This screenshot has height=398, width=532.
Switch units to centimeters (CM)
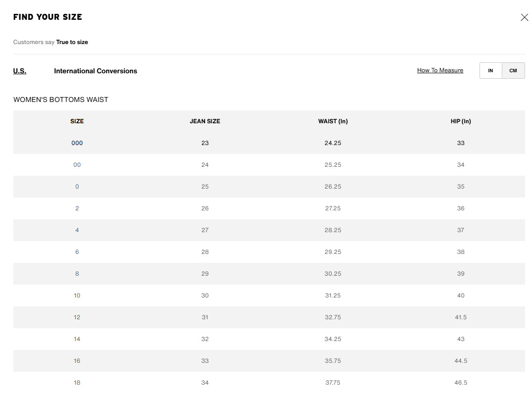tap(513, 71)
